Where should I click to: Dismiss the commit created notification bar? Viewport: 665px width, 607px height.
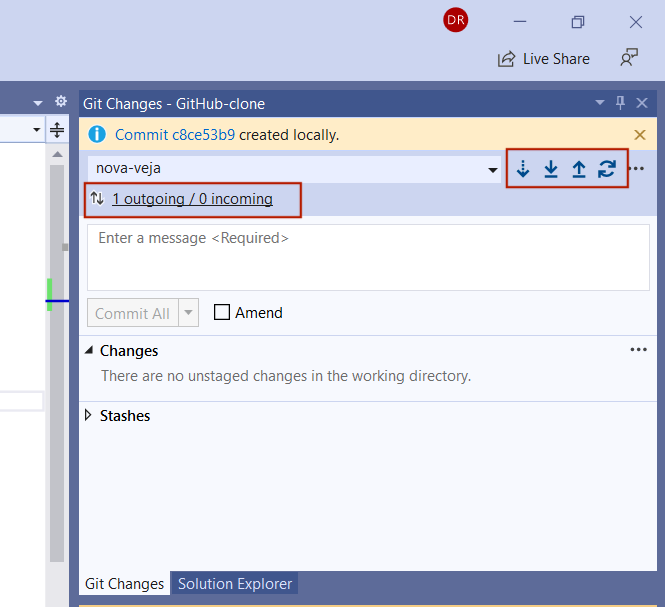(x=640, y=134)
